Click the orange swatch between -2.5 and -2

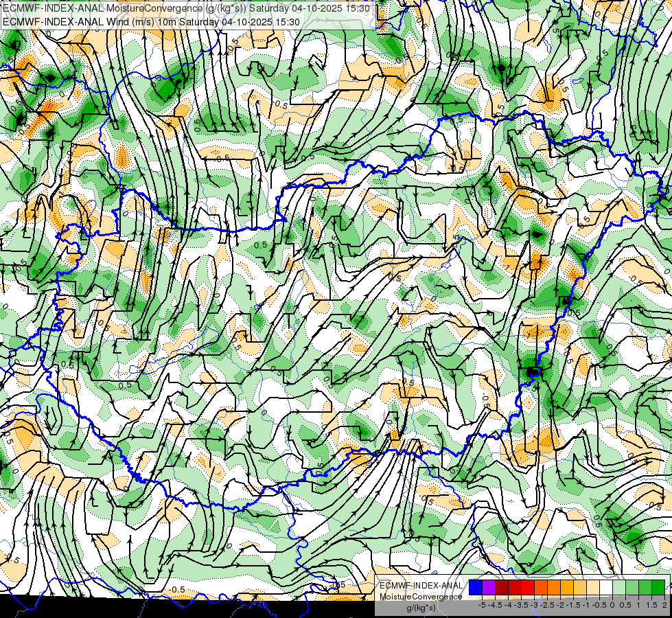click(554, 587)
